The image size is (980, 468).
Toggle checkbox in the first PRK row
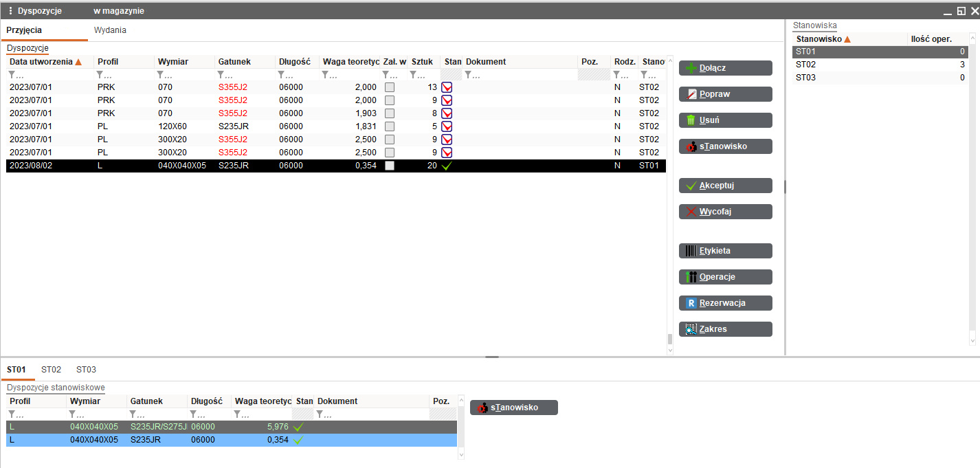coord(390,87)
